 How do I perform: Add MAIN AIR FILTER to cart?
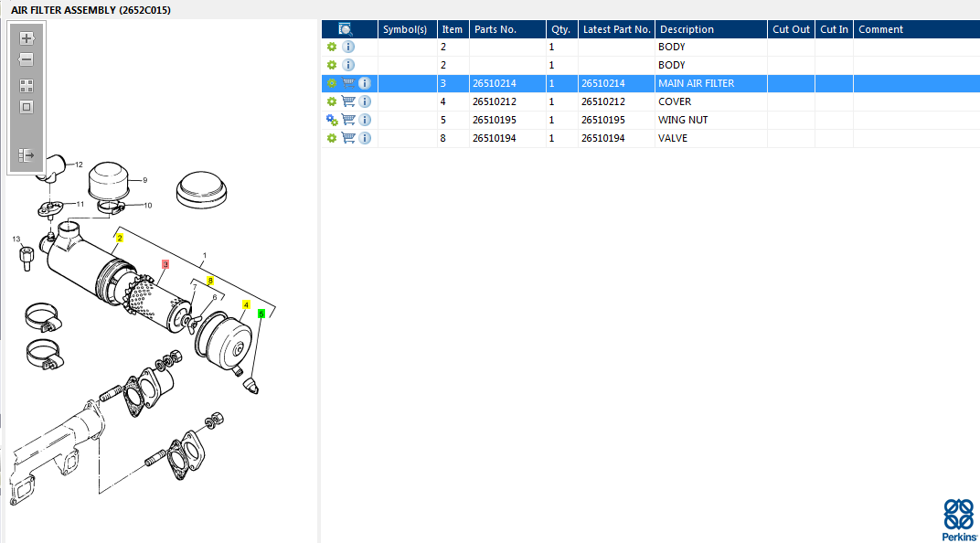[348, 83]
